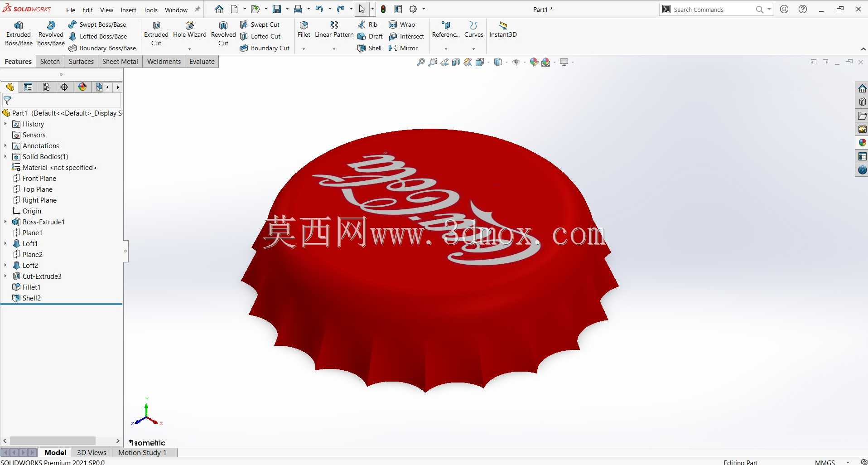Open the Linear Pattern tool
868x465 pixels.
334,30
